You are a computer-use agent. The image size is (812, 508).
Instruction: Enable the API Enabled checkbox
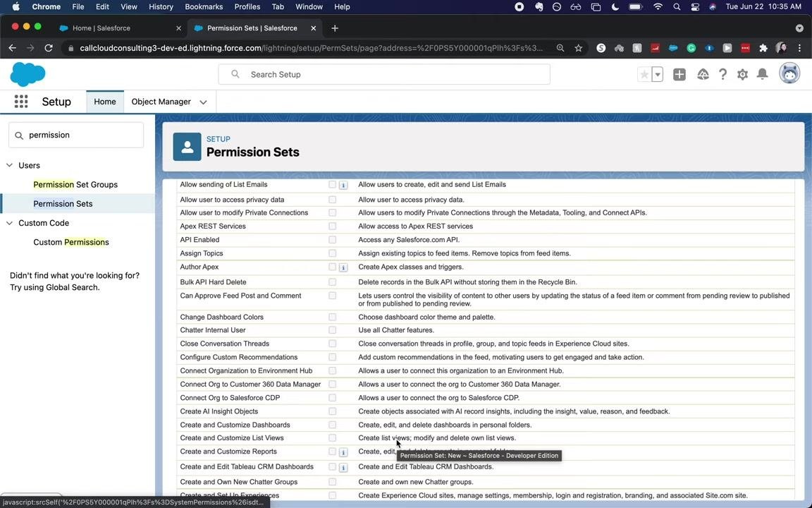coord(333,240)
